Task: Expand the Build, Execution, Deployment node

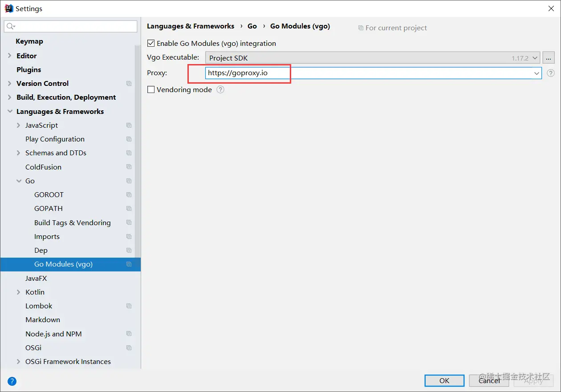Action: coord(10,97)
